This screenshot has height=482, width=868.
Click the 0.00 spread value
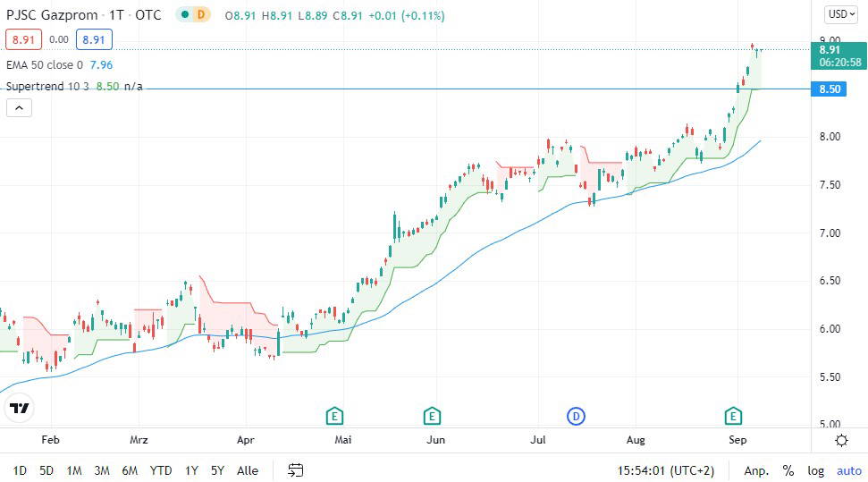tap(59, 40)
